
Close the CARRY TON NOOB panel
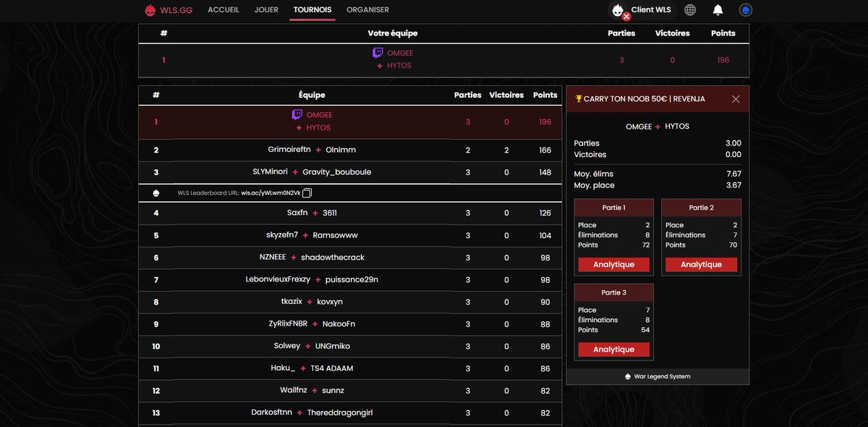coord(736,99)
